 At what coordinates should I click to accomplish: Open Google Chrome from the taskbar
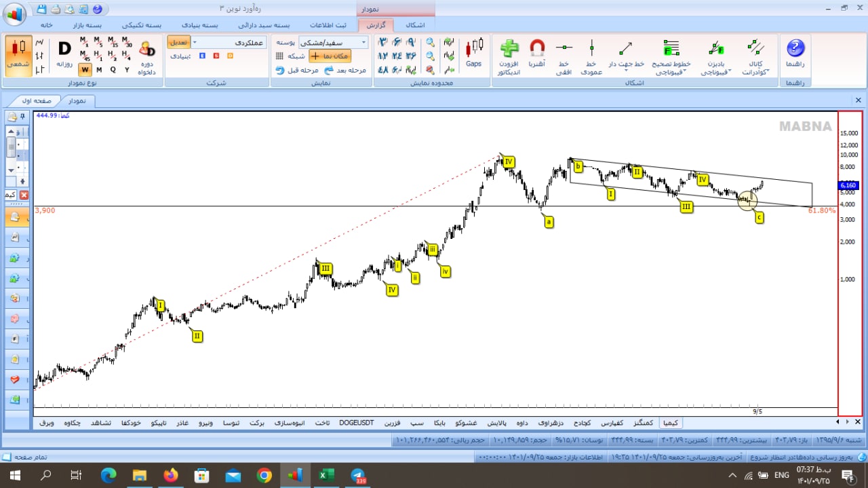coord(264,475)
